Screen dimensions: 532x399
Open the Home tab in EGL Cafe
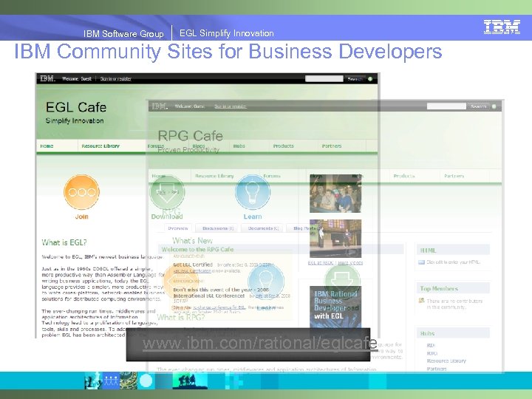pos(47,146)
